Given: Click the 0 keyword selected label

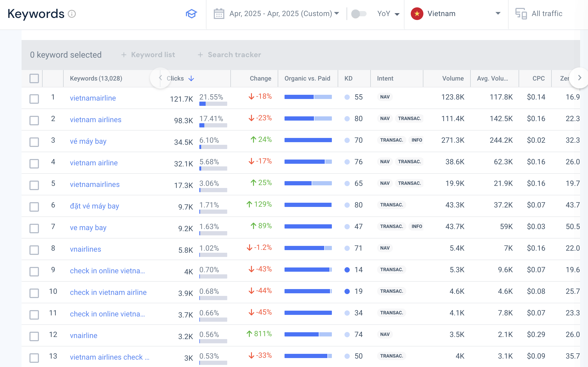Looking at the screenshot, I should [x=66, y=55].
